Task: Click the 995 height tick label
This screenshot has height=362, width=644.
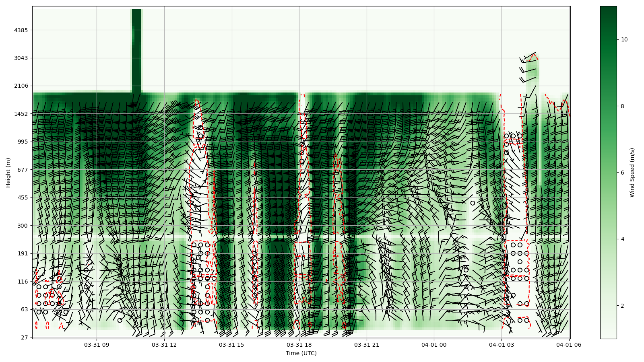Action: click(23, 142)
